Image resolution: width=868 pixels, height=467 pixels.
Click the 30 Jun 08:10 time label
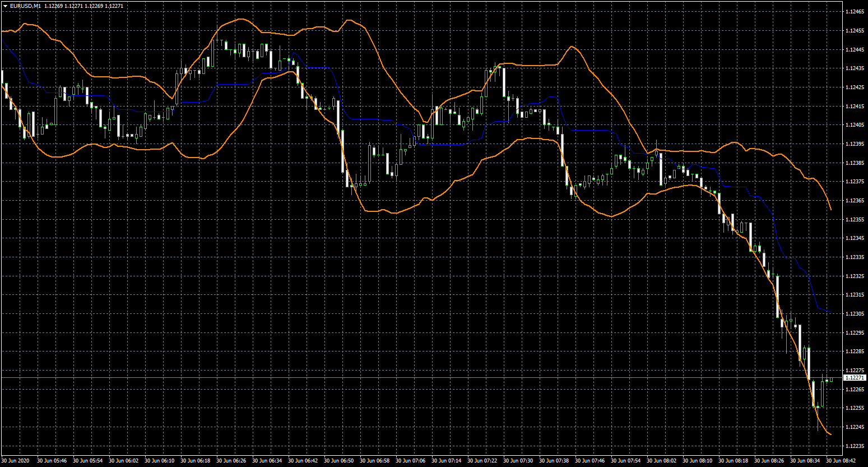coord(697,460)
